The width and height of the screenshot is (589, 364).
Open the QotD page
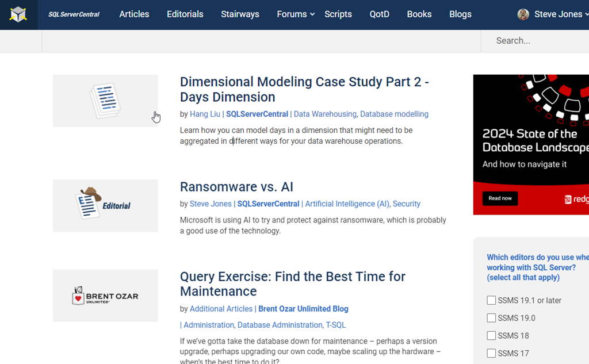[x=379, y=14]
